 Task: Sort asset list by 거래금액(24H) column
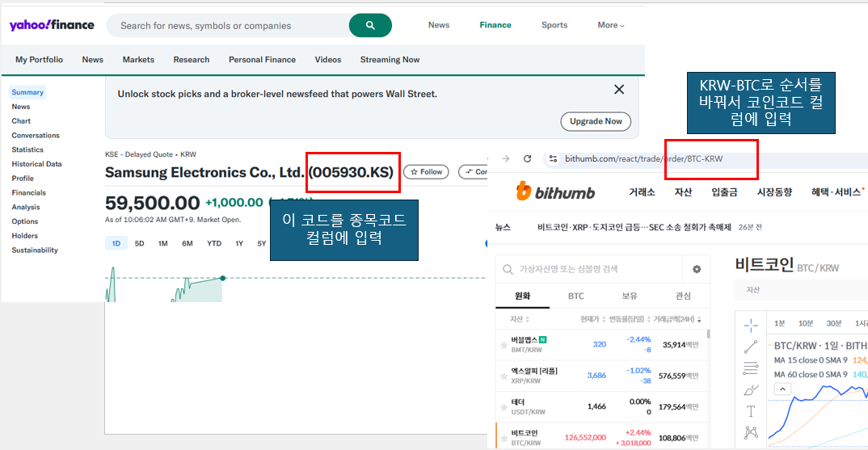tap(677, 319)
